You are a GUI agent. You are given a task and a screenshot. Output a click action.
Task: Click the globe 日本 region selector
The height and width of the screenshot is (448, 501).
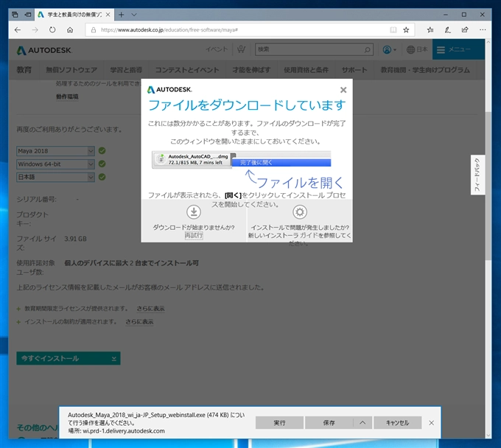coord(417,49)
